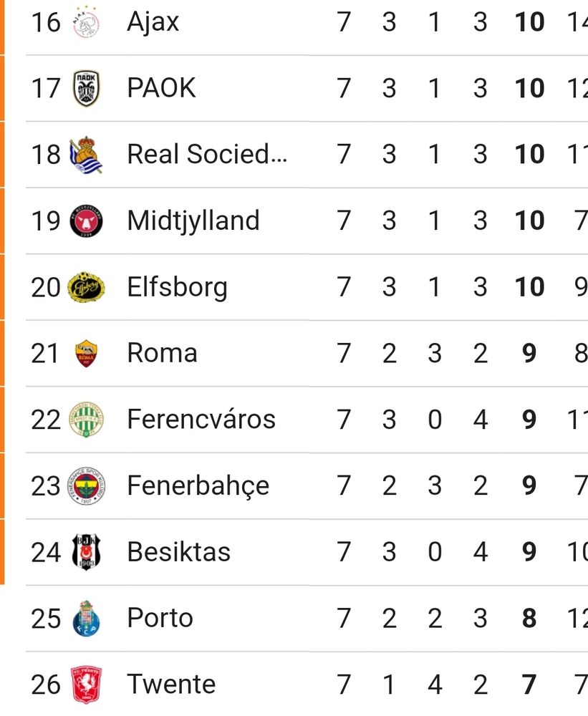Viewport: 588px width, 716px height.
Task: Open the Midtjylland team page
Action: (x=193, y=221)
